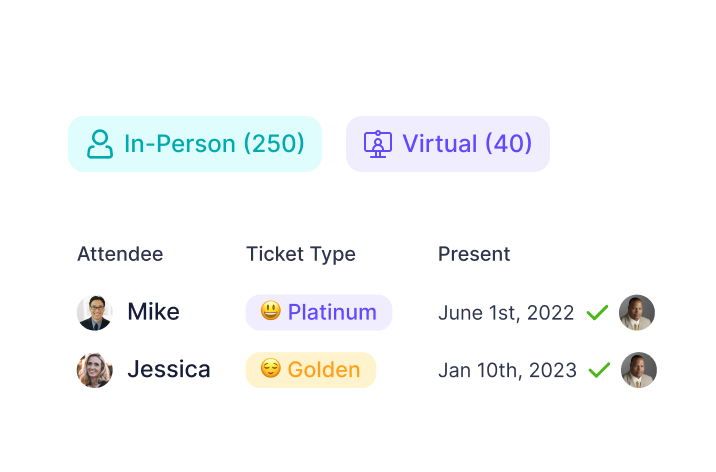
Task: Open the attendee named Mike
Action: tap(153, 312)
